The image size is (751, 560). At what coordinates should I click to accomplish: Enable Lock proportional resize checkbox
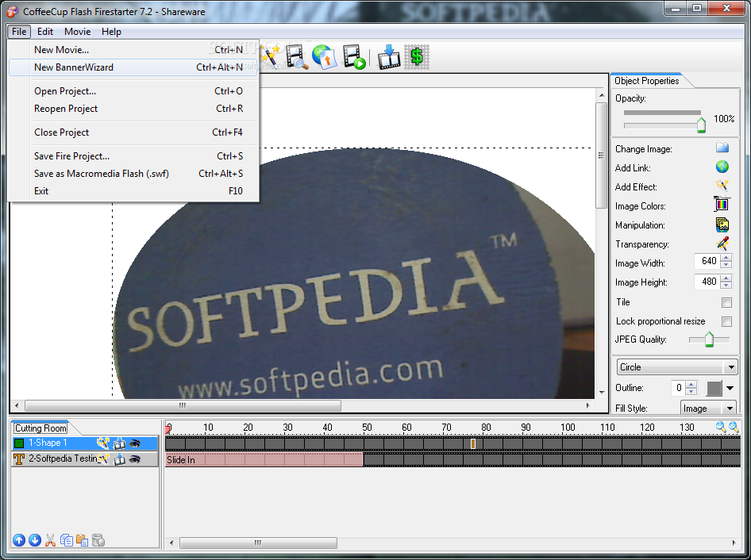(726, 321)
